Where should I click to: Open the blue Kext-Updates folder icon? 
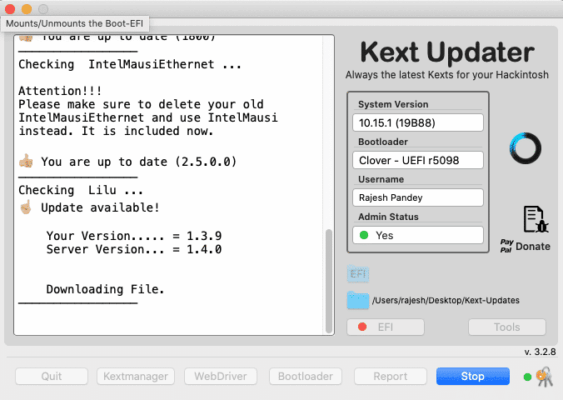pos(358,300)
